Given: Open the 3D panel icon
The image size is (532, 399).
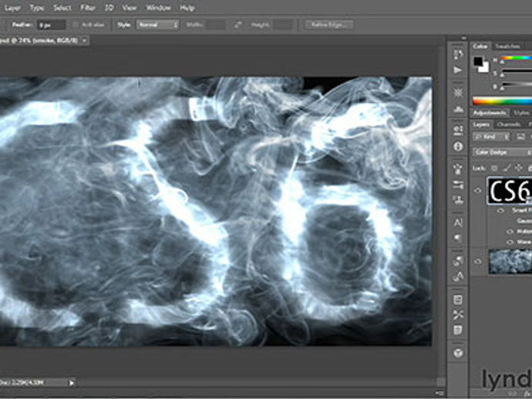Looking at the screenshot, I should pyautogui.click(x=458, y=353).
